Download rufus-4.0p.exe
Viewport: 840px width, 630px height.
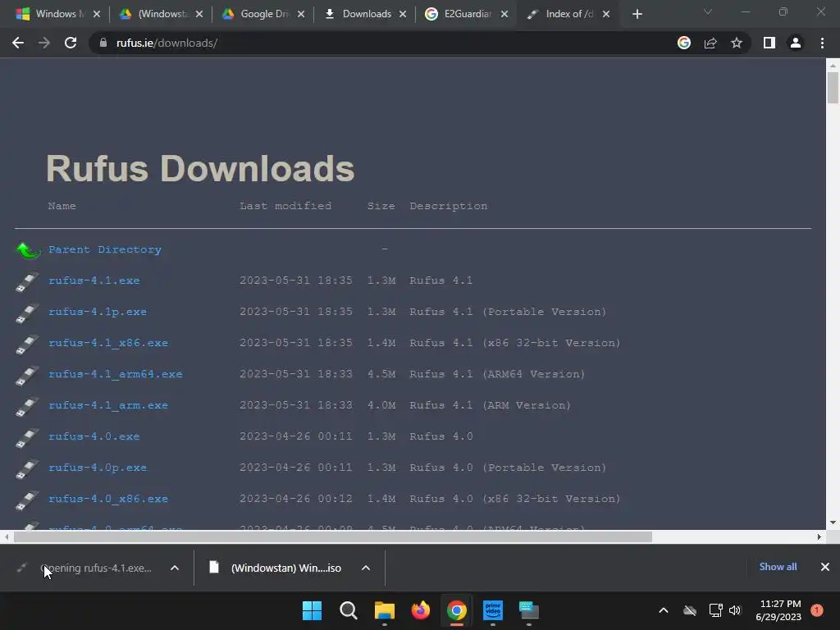click(x=98, y=467)
